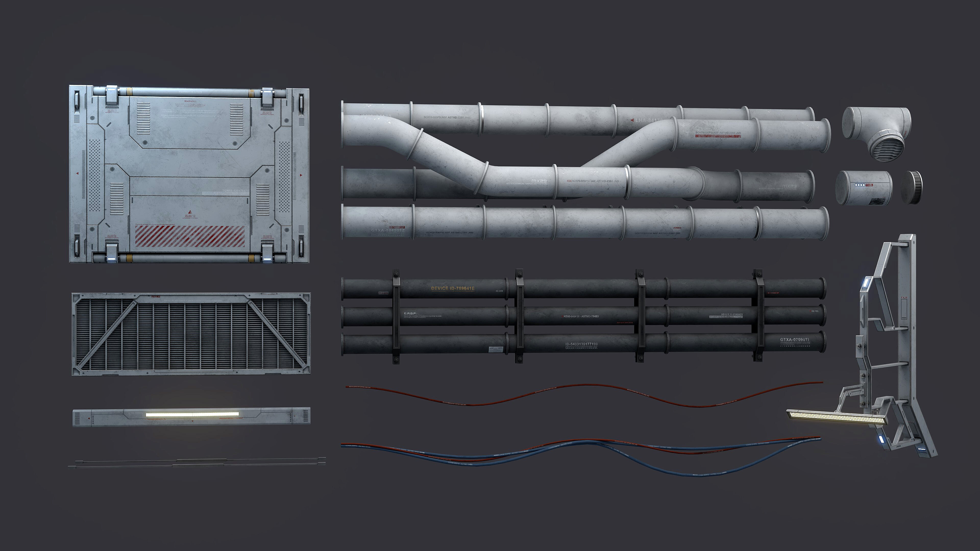Select the small round ribbed vent cap
This screenshot has width=980, height=551.
click(x=912, y=188)
